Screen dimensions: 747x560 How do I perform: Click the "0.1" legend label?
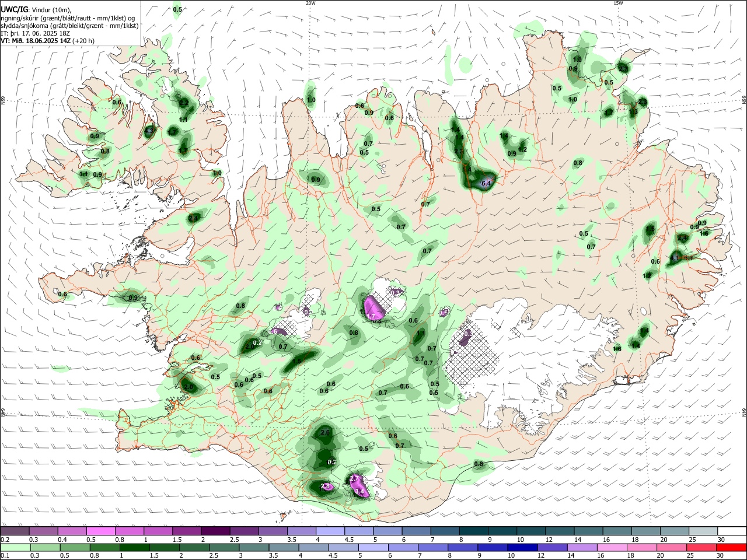coord(4,556)
